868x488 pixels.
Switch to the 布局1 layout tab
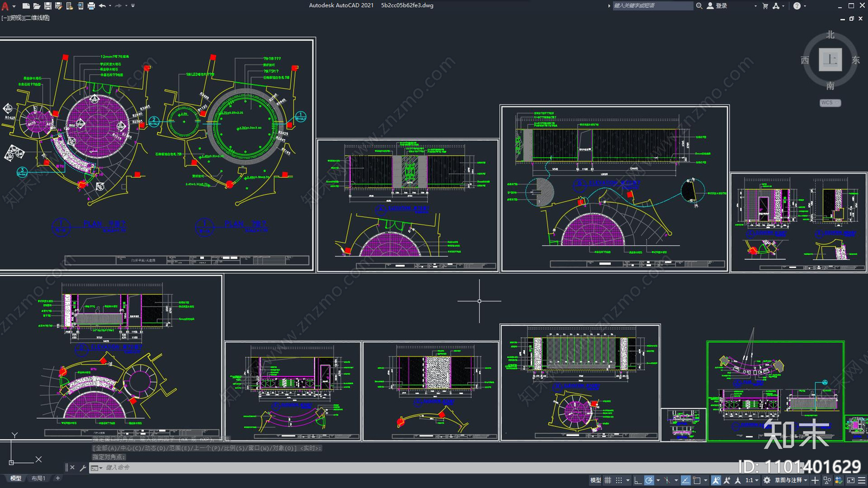click(38, 478)
